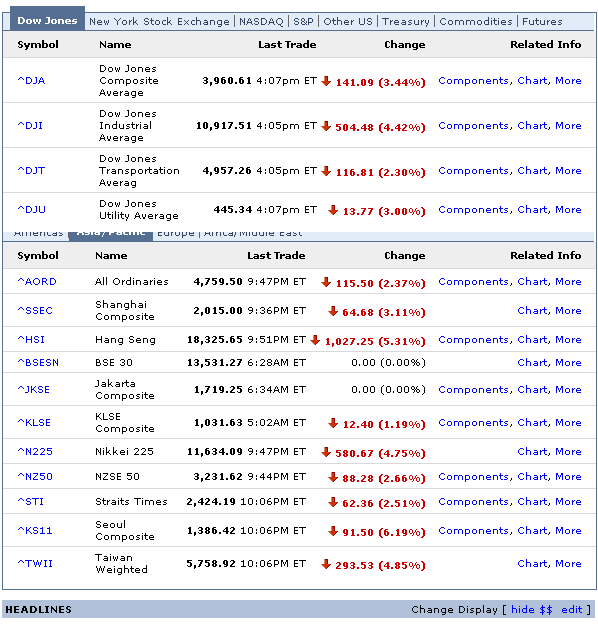Open the Commodities tab
The height and width of the screenshot is (624, 598).
click(x=476, y=21)
